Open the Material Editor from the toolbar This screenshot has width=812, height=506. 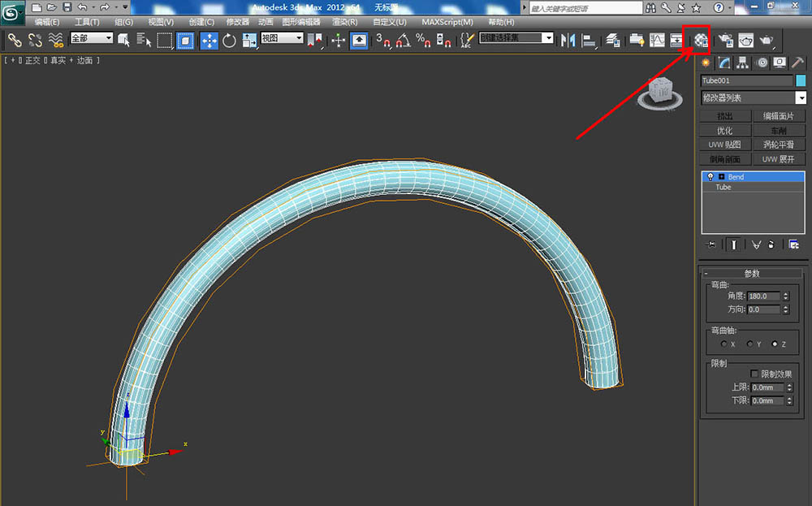pos(701,40)
